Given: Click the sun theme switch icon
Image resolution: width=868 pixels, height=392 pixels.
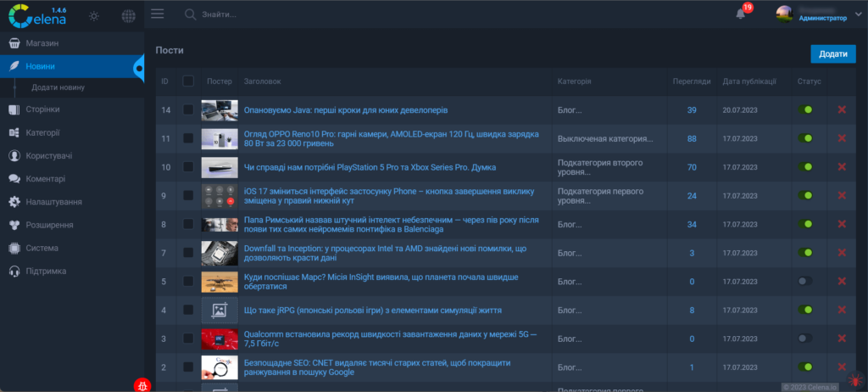Looking at the screenshot, I should (94, 15).
